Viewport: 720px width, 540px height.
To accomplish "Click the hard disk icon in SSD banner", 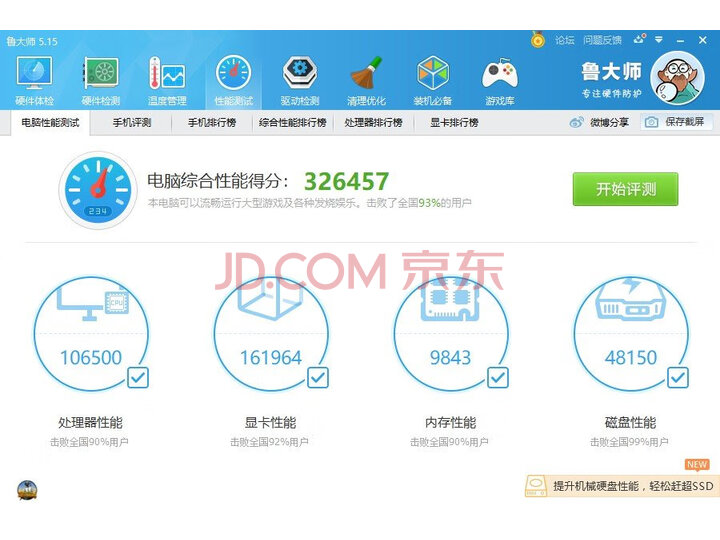I will click(x=535, y=486).
